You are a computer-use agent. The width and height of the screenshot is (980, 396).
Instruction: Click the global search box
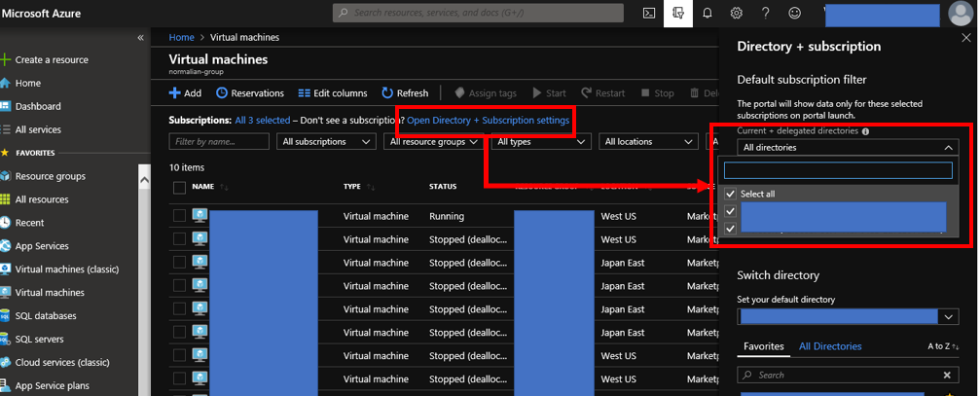[x=478, y=13]
